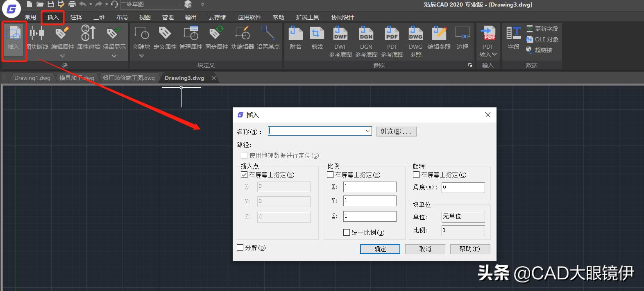Open the 参照 panel dialog launcher

470,65
